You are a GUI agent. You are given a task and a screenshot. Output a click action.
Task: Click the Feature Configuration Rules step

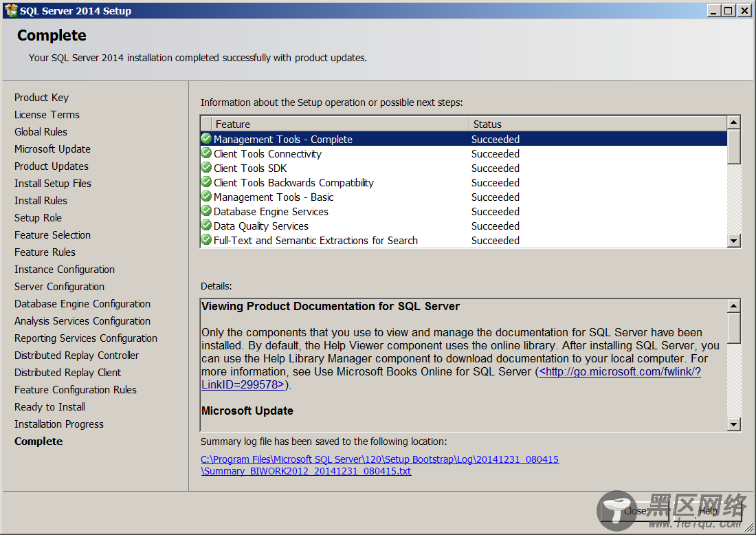click(x=76, y=390)
